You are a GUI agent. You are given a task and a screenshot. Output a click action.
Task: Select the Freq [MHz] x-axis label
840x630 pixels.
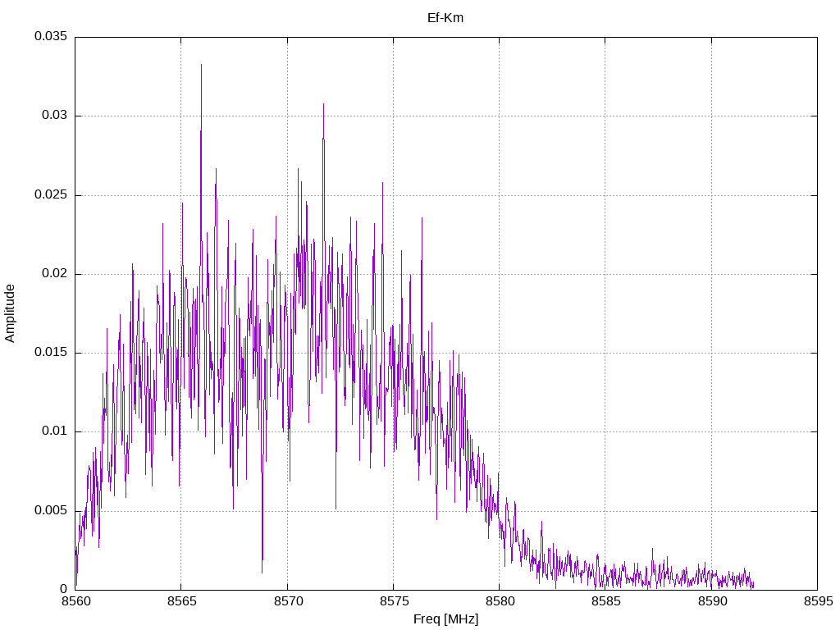tap(445, 619)
